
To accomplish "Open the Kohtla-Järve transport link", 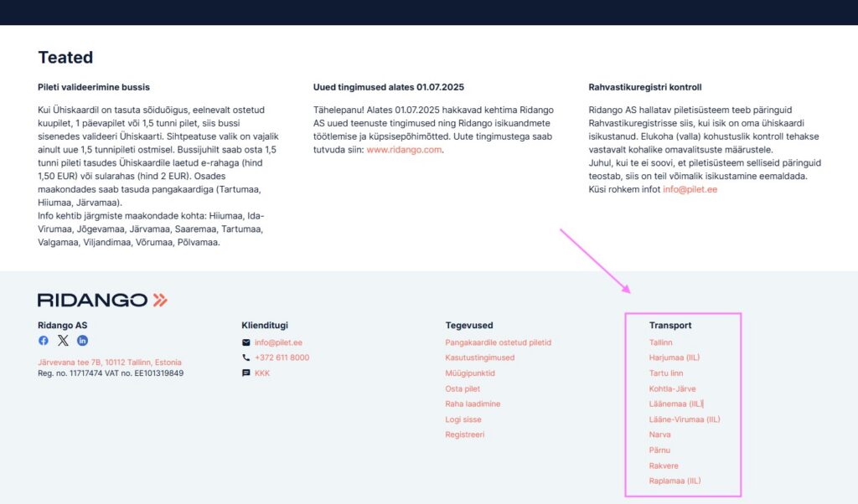I will (672, 388).
